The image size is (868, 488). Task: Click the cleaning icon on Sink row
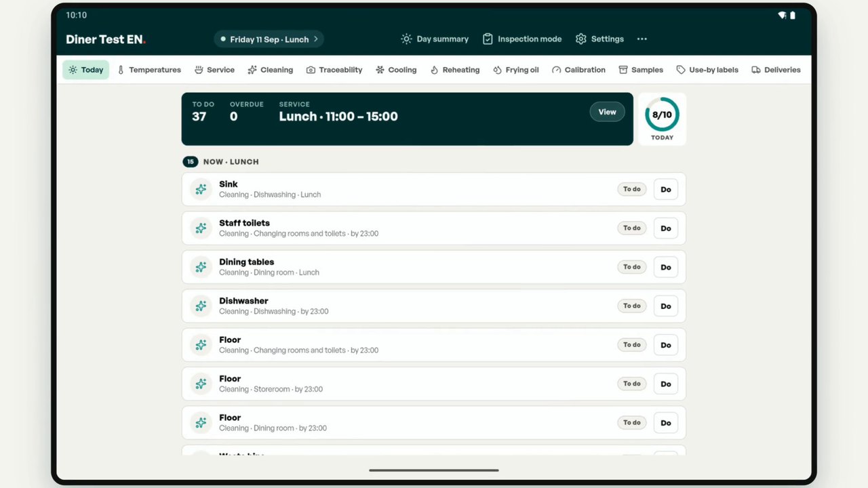(x=201, y=189)
